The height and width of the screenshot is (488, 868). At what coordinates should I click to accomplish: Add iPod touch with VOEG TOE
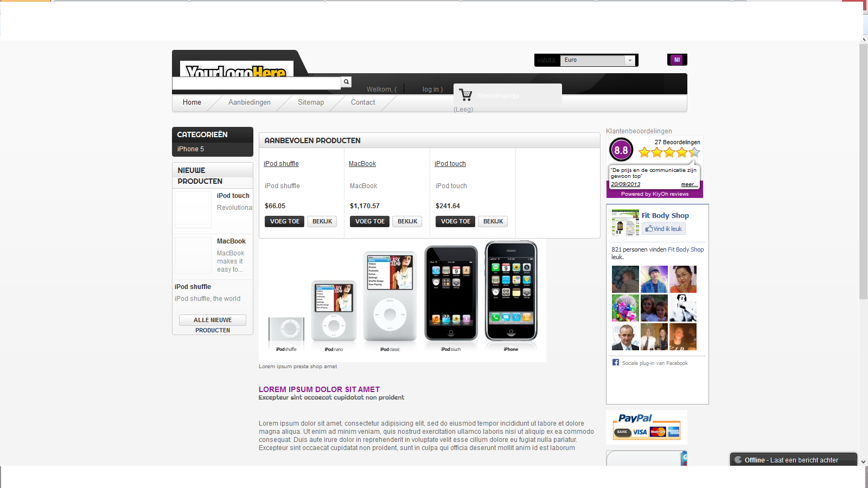(x=456, y=221)
